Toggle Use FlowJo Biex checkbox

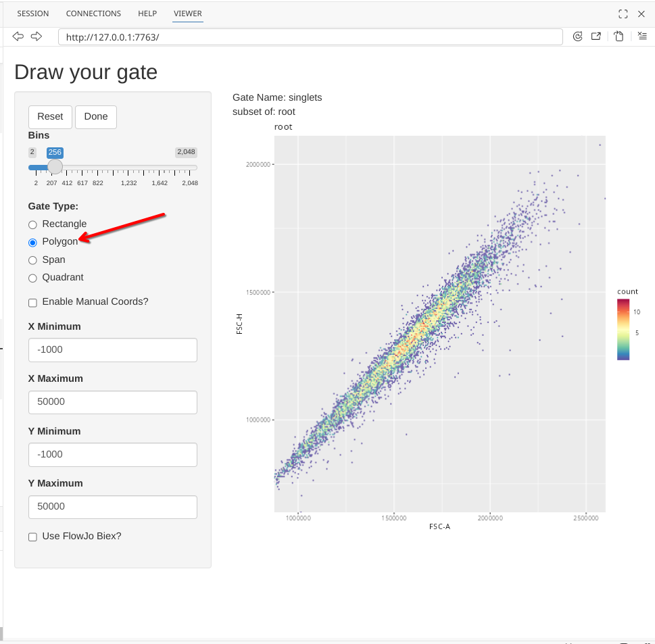point(32,537)
